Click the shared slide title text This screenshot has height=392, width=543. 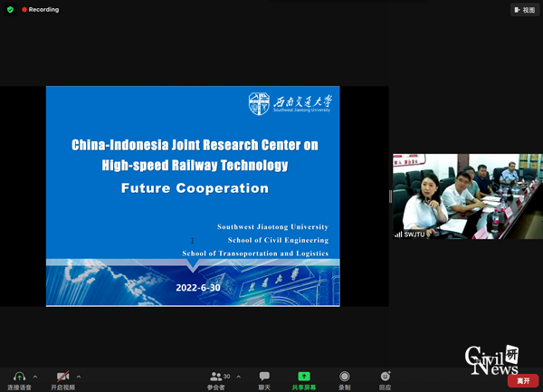(x=195, y=155)
